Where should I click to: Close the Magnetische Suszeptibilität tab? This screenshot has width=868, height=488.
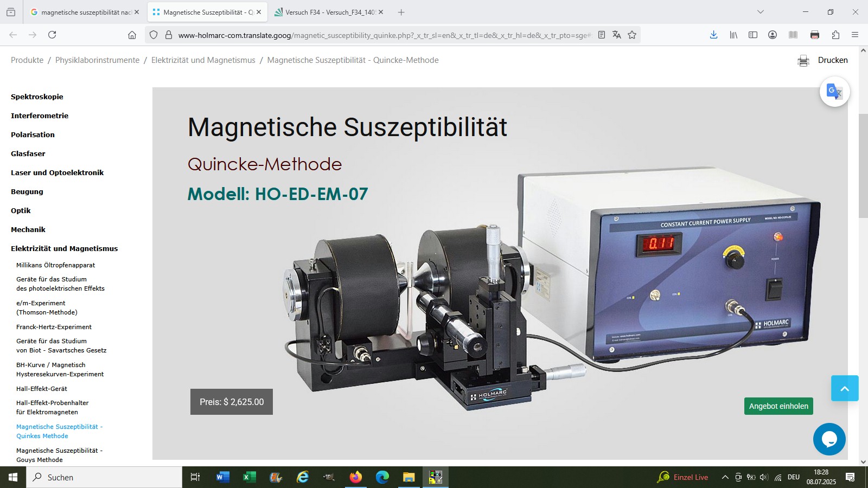click(259, 12)
